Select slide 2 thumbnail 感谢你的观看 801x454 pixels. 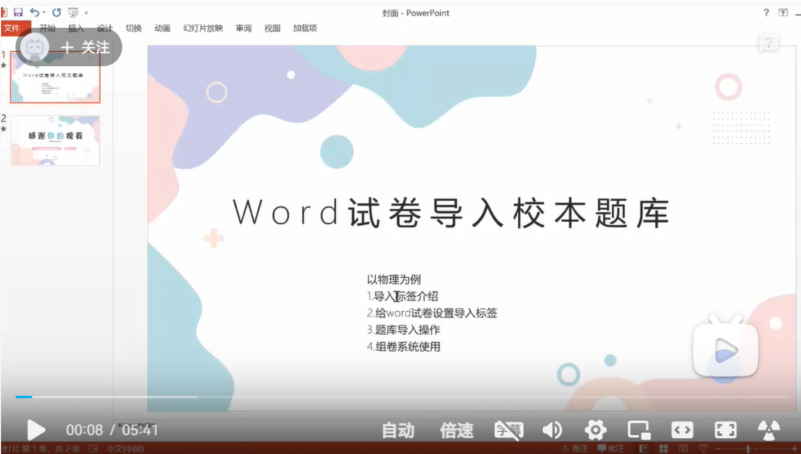[55, 140]
